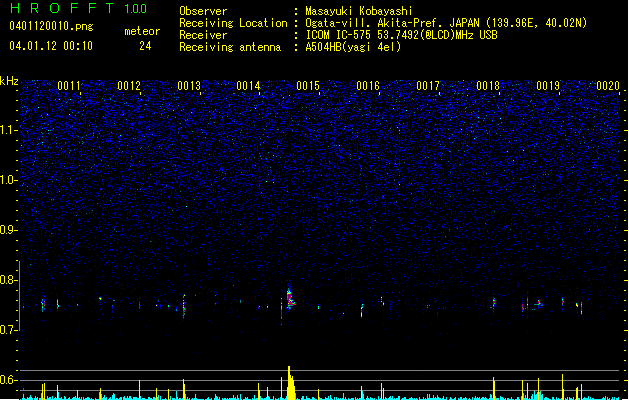This screenshot has height=400, width=629.
Task: Click the time marker 0012
Action: click(129, 86)
